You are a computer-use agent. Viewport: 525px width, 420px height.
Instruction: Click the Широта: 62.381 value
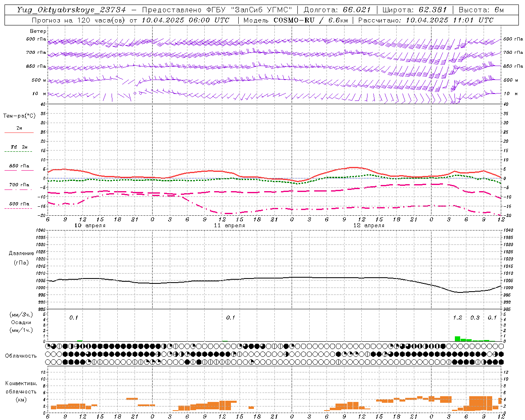[x=415, y=10]
